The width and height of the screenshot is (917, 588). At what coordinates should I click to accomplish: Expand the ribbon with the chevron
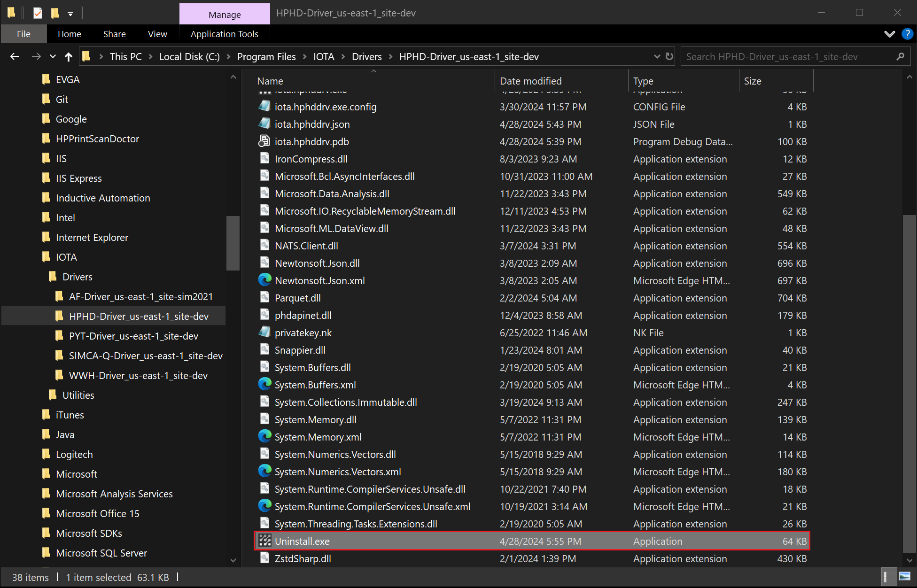point(889,34)
